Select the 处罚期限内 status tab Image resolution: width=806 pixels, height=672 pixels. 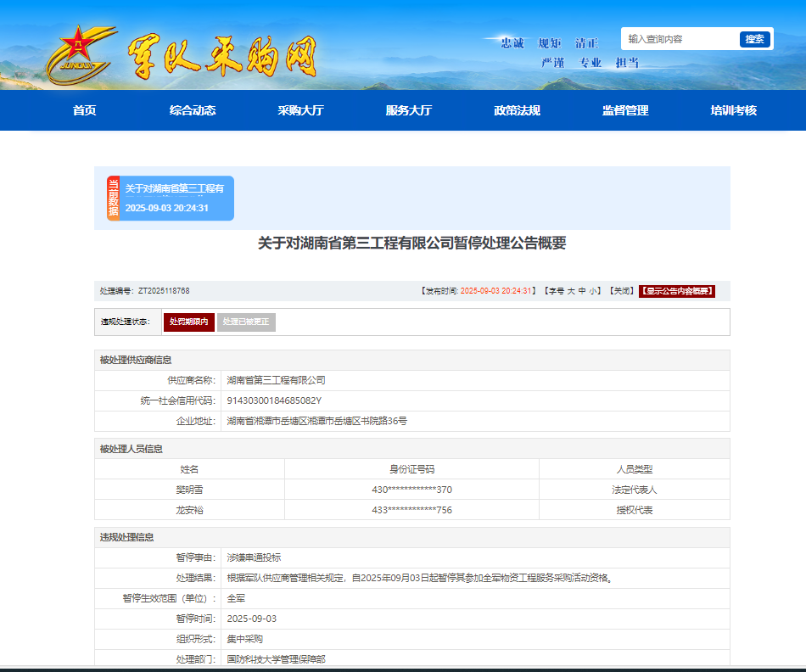pyautogui.click(x=188, y=322)
